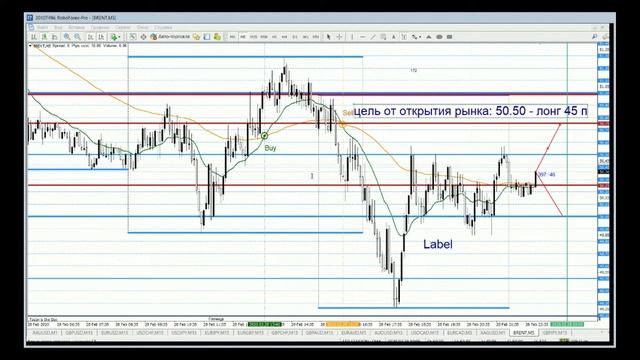640x360 pixels.
Task: Toggle chart shift from right border
Action: [x=101, y=37]
